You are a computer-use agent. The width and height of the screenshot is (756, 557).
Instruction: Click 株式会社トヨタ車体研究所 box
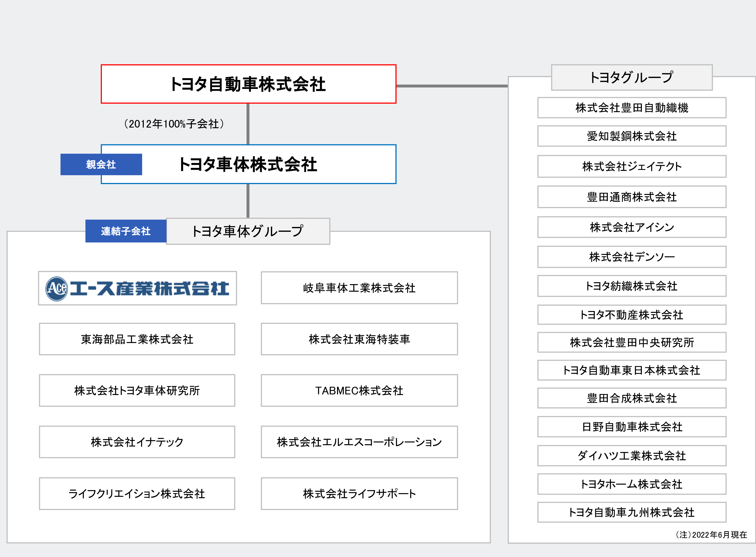pos(137,390)
